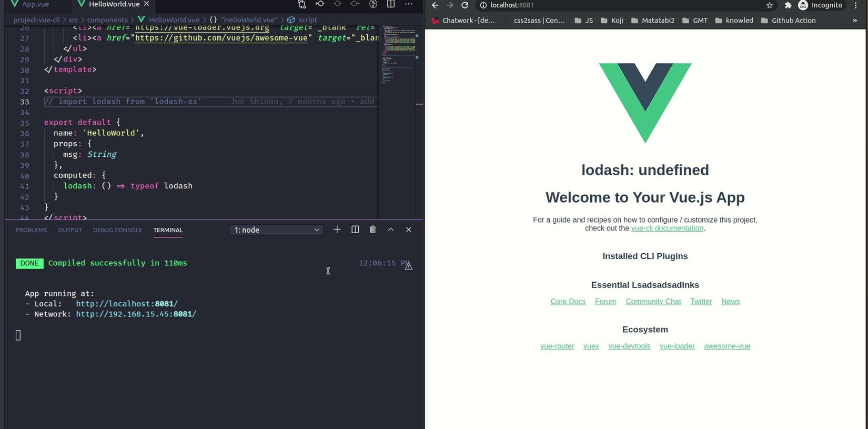Open the vue-cli documentation link
Viewport: 868px width, 429px height.
(667, 228)
